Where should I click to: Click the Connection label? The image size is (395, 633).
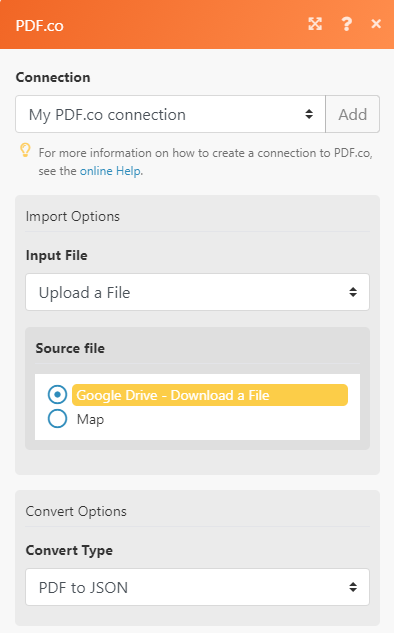[53, 78]
